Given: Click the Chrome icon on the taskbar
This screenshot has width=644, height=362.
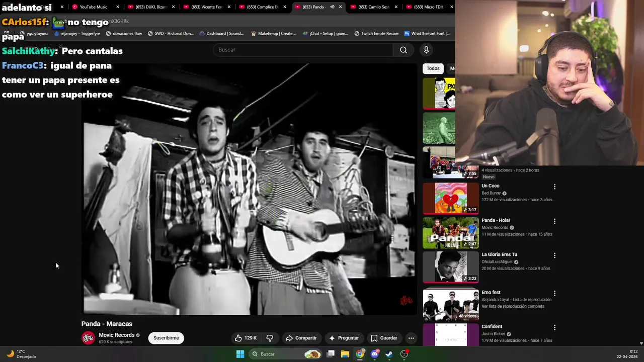Looking at the screenshot, I should 360,354.
